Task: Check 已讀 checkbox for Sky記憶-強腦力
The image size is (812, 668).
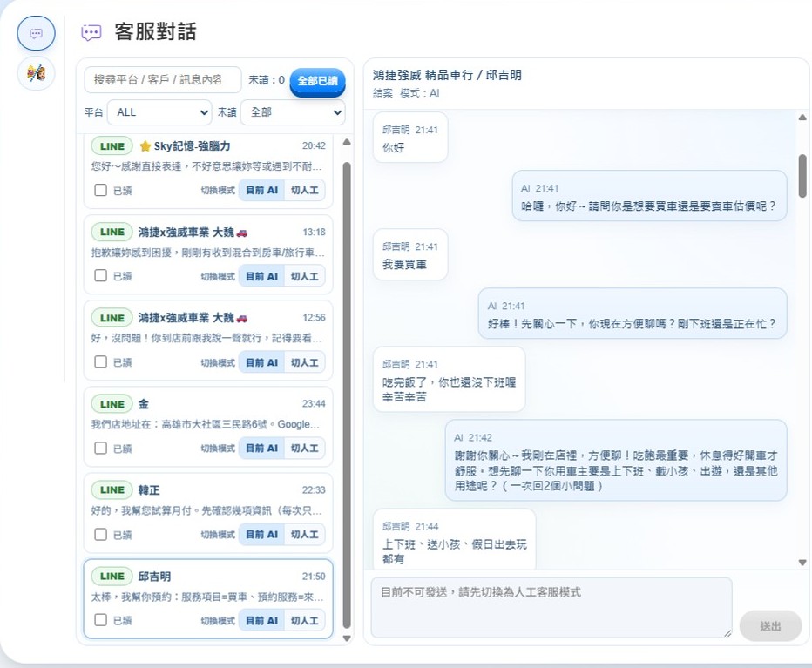Action: click(101, 190)
